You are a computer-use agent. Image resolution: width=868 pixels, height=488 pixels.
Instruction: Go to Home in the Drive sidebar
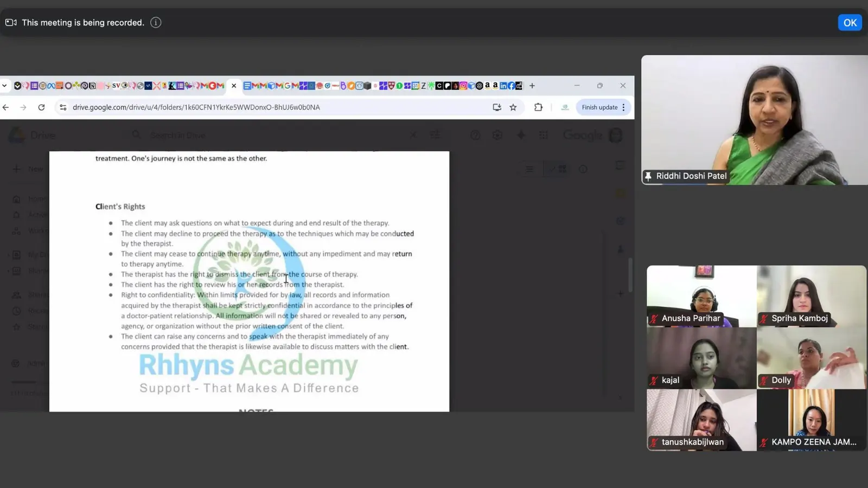coord(30,198)
